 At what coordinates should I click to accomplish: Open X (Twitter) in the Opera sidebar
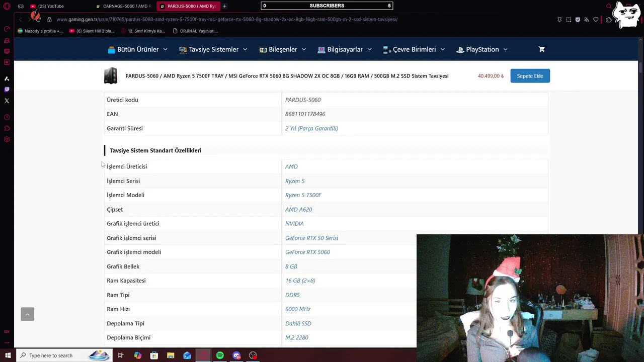coord(7,101)
